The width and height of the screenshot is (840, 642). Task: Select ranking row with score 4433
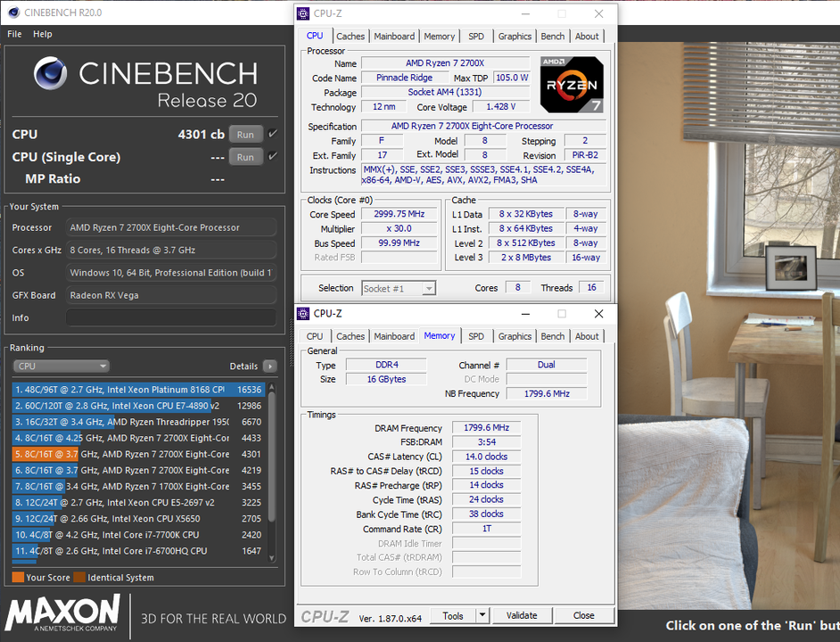point(137,438)
